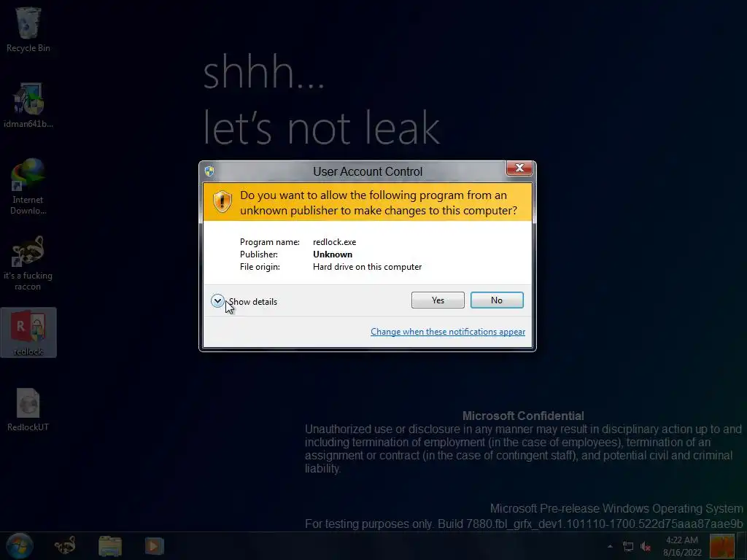Click the network tray icon
The image size is (747, 560).
(x=628, y=547)
